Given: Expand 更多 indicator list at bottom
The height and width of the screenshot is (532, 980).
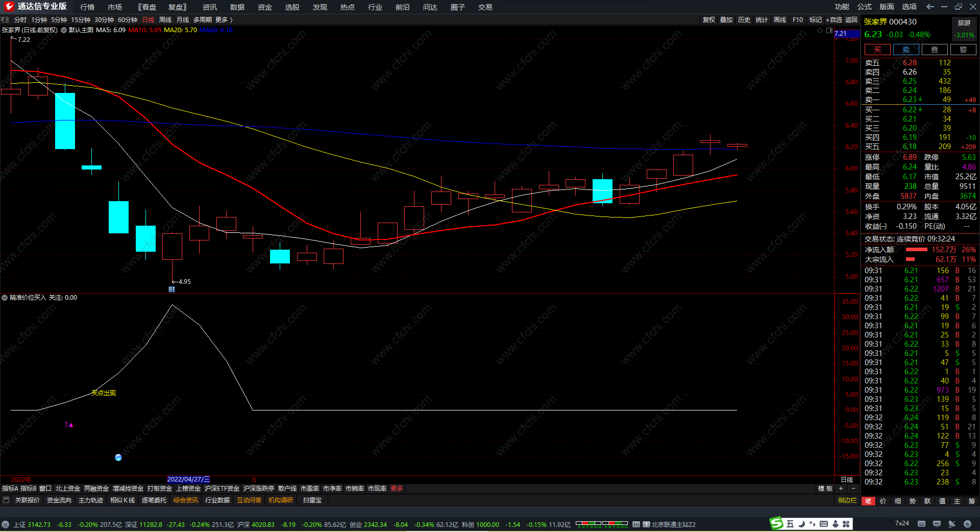Looking at the screenshot, I should 397,489.
